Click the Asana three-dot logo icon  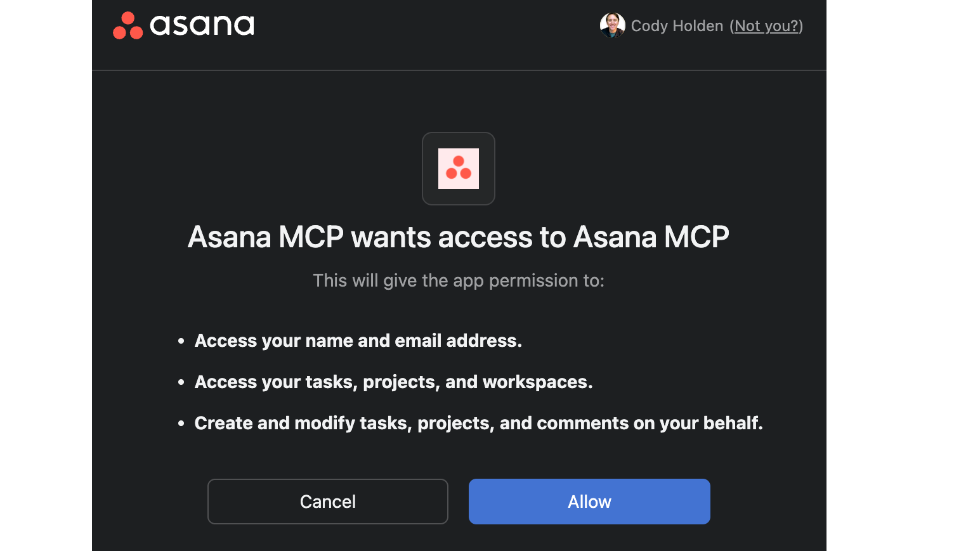coord(127,25)
